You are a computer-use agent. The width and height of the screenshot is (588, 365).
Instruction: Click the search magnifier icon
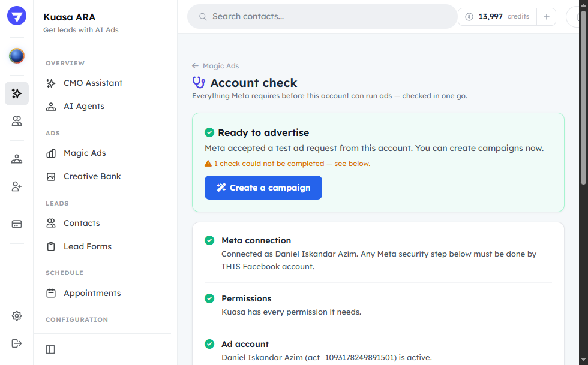click(203, 17)
